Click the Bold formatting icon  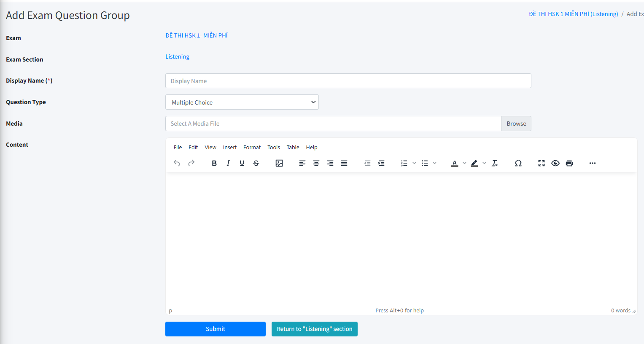[x=214, y=163]
